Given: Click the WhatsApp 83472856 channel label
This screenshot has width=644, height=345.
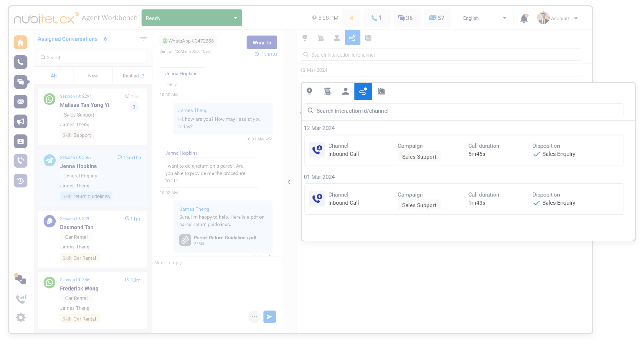Looking at the screenshot, I should (188, 41).
